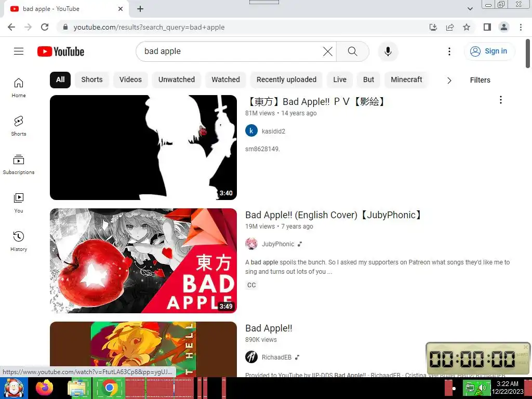Launch Firefox from the taskbar
Image resolution: width=532 pixels, height=399 pixels.
point(45,388)
